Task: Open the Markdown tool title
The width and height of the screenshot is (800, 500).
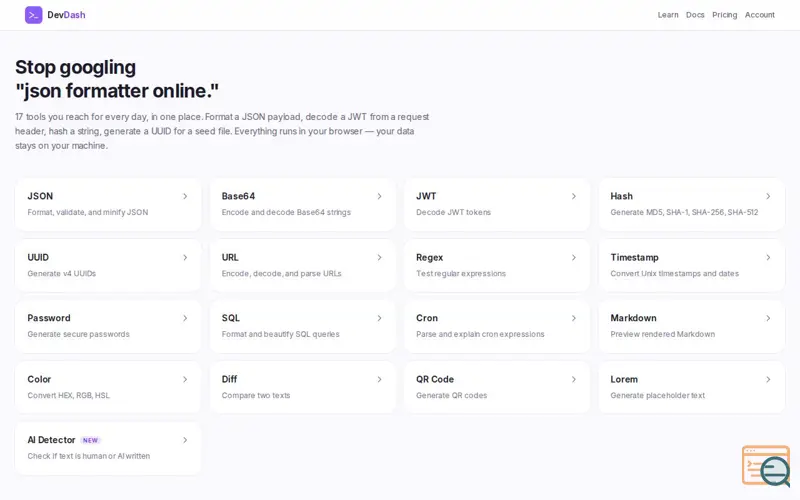Action: coord(633,318)
